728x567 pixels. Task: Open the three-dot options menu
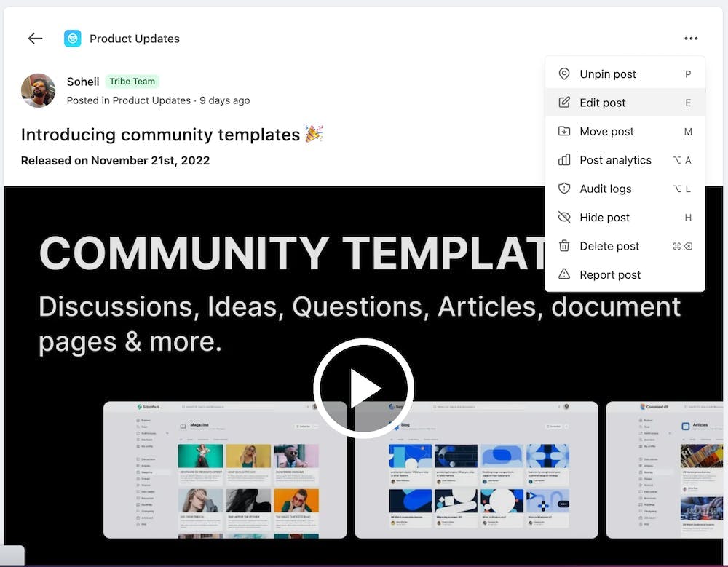[690, 39]
